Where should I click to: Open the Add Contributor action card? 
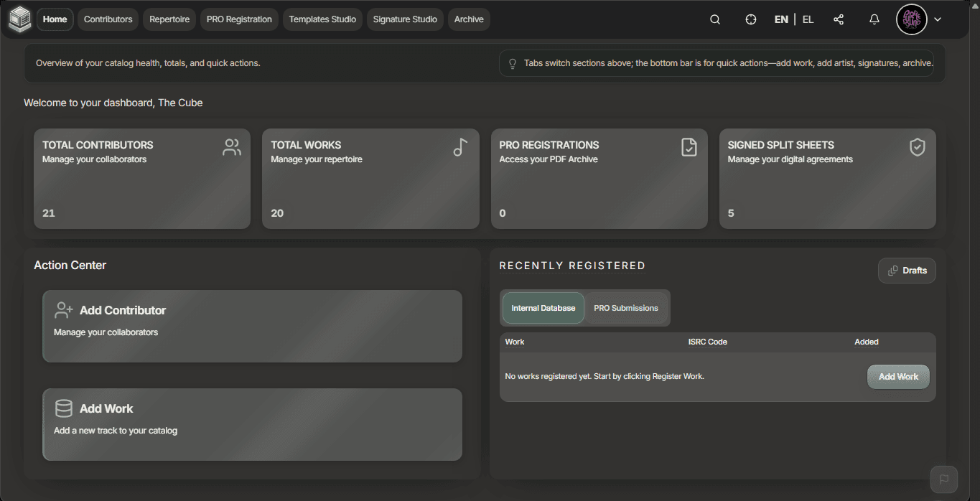tap(252, 326)
